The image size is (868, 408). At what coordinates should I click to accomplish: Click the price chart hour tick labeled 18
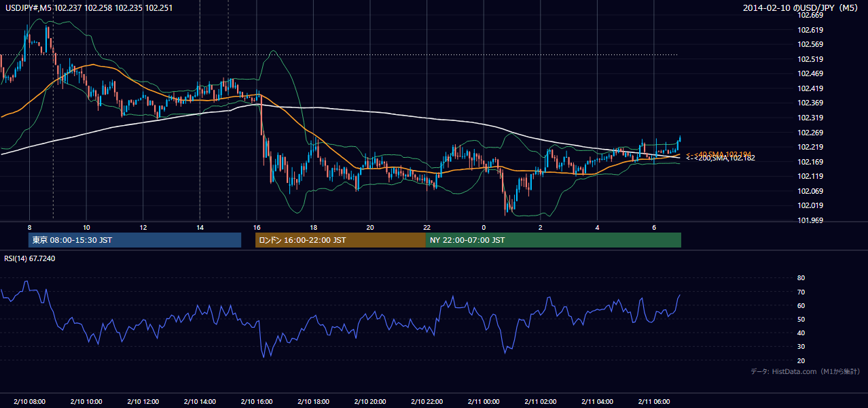tap(313, 226)
